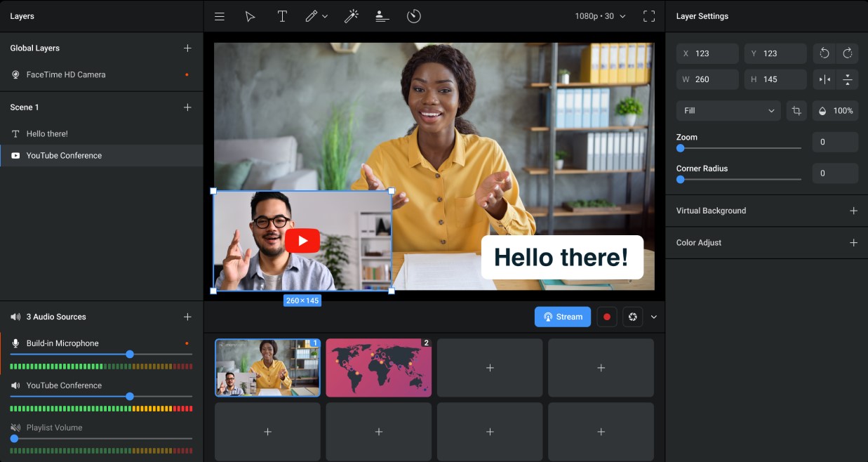Click the Stream button
The width and height of the screenshot is (868, 462).
[x=563, y=317]
